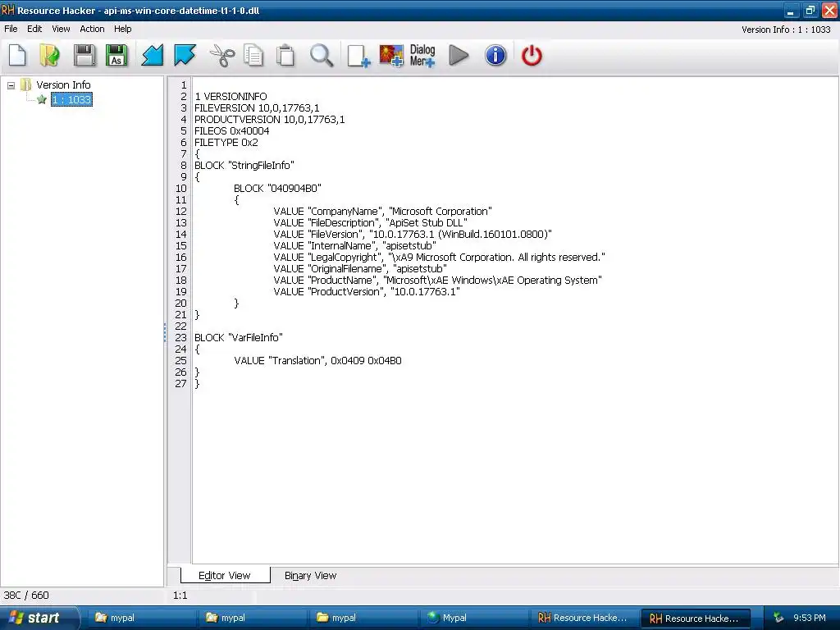This screenshot has height=630, width=840.
Task: Switch to the inactive Resource Hacker taskbar button
Action: pyautogui.click(x=584, y=618)
